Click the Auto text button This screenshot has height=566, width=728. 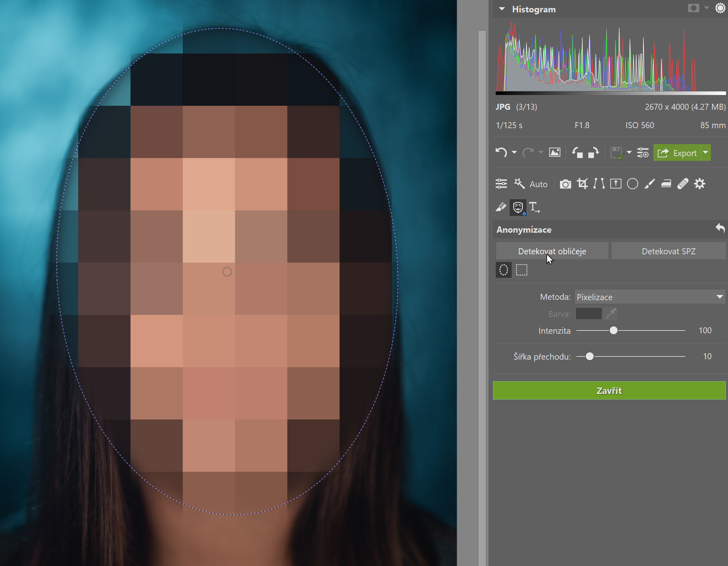point(538,184)
